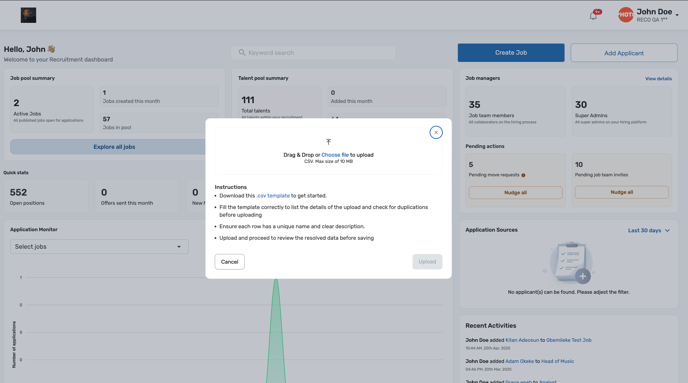The height and width of the screenshot is (383, 688).
Task: Click the 35 Job team members card
Action: click(515, 111)
